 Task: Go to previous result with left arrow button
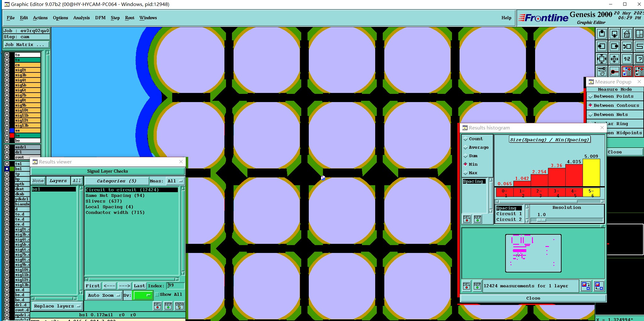pos(109,286)
